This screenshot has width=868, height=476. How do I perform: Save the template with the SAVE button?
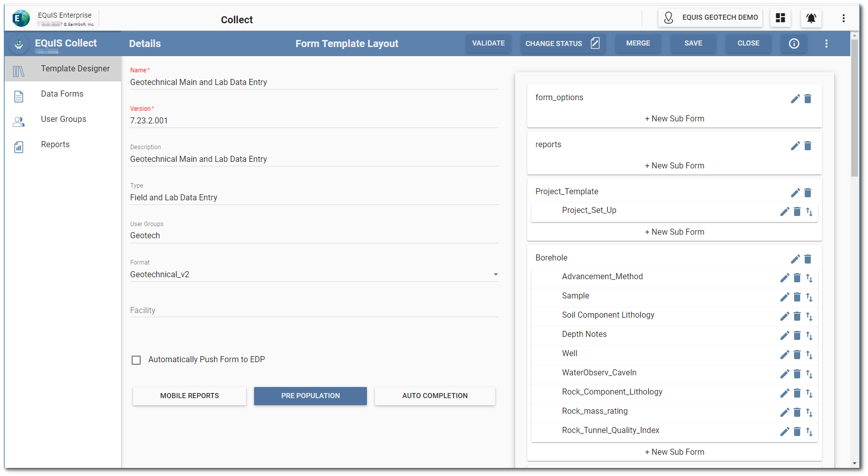[692, 44]
